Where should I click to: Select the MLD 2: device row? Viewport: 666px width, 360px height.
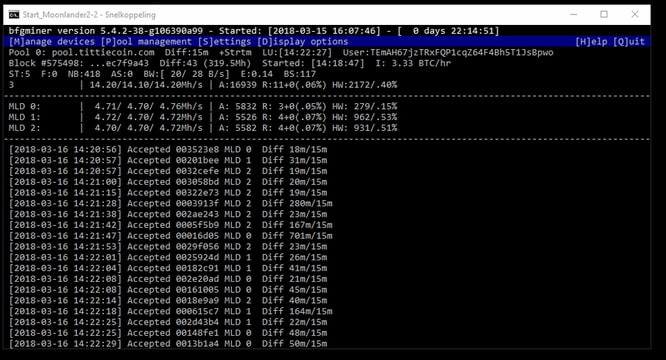tap(203, 128)
